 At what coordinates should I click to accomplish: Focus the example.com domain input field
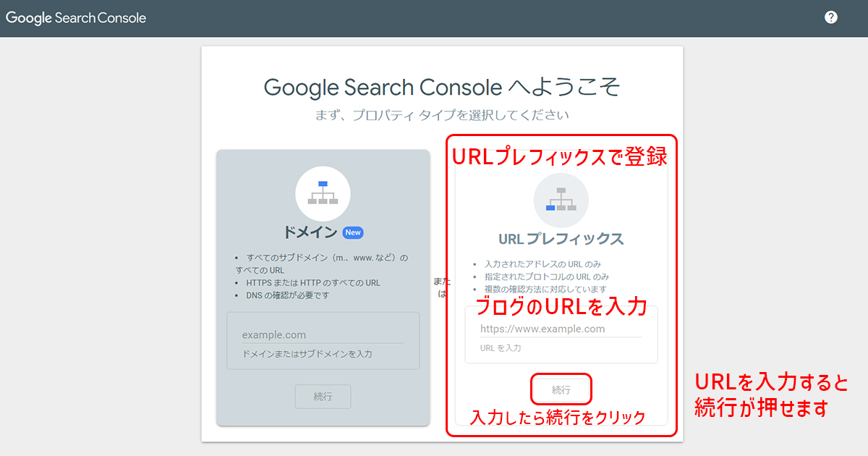(x=323, y=334)
